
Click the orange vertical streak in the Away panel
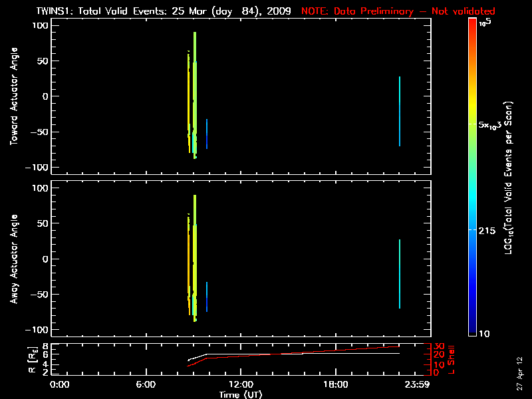[x=189, y=259]
